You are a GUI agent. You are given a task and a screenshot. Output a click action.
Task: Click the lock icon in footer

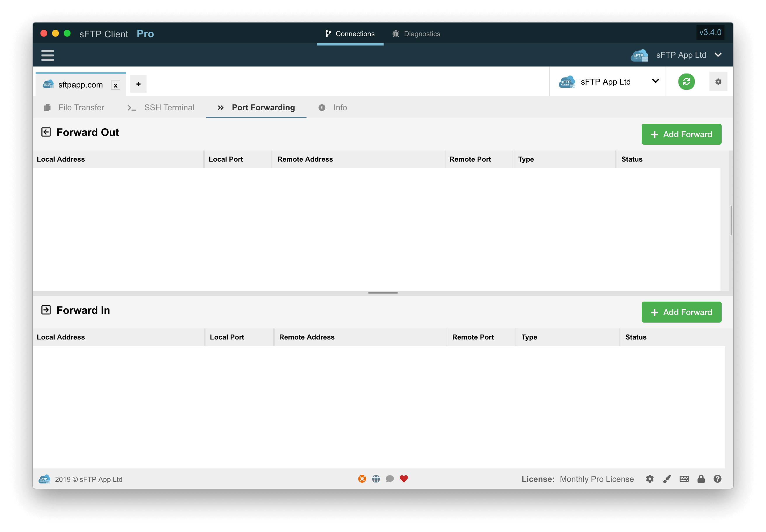[x=701, y=479]
